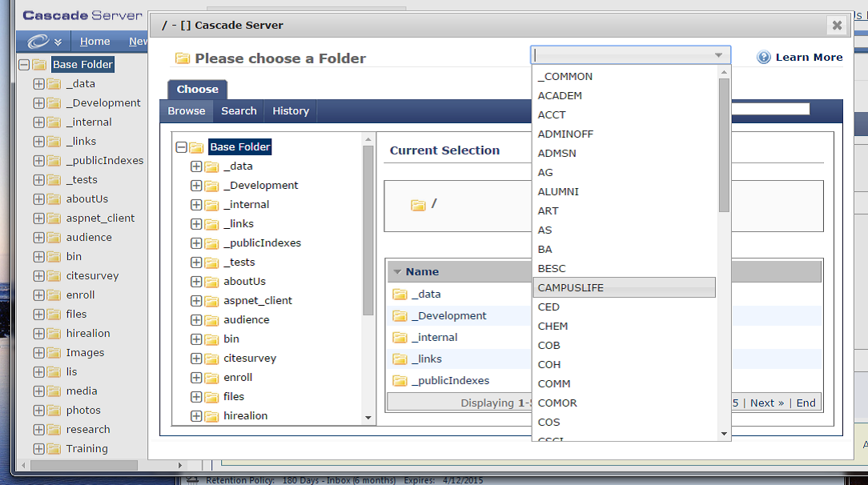Click the Training folder icon in left sidebar
This screenshot has height=485, width=868.
point(54,449)
